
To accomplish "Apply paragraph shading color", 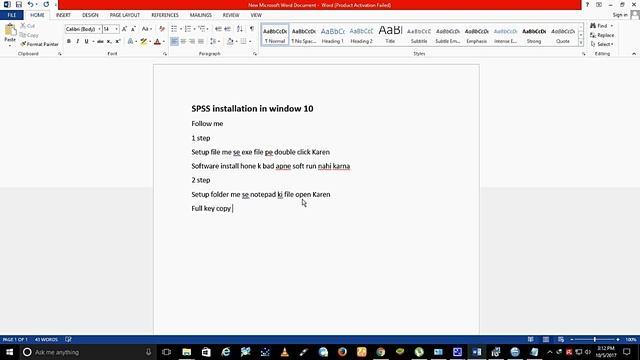I will pyautogui.click(x=230, y=41).
